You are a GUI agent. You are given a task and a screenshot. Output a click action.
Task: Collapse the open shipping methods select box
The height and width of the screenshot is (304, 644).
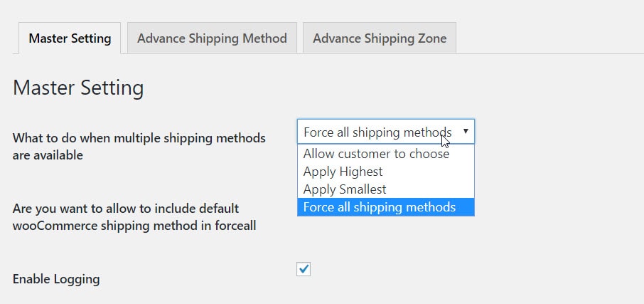coord(385,132)
